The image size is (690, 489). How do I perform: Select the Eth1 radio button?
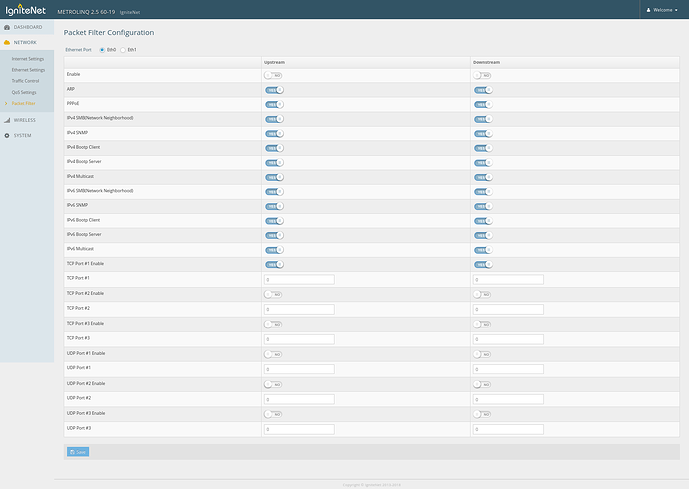coord(123,48)
